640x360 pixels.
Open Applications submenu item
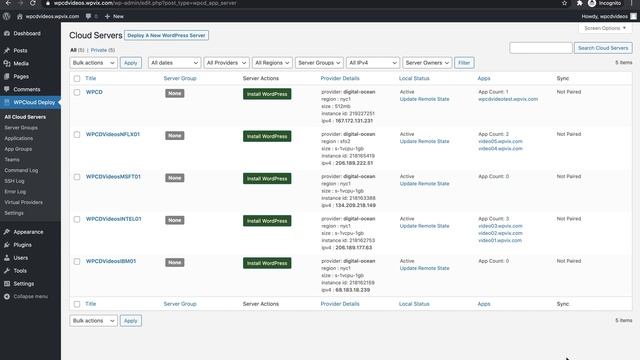tap(19, 138)
